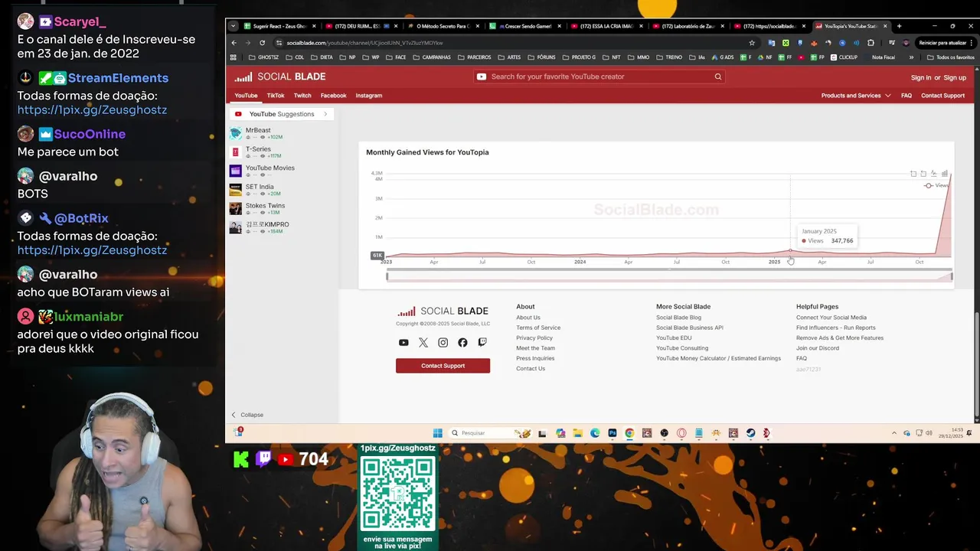The image size is (980, 551).
Task: Click the chart range selector bar
Action: tap(669, 276)
